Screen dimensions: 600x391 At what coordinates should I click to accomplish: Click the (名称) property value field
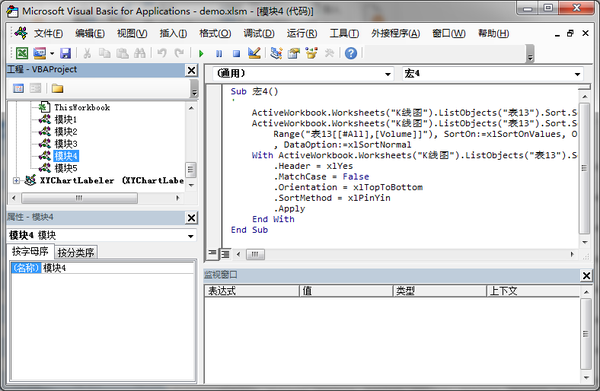click(x=118, y=268)
